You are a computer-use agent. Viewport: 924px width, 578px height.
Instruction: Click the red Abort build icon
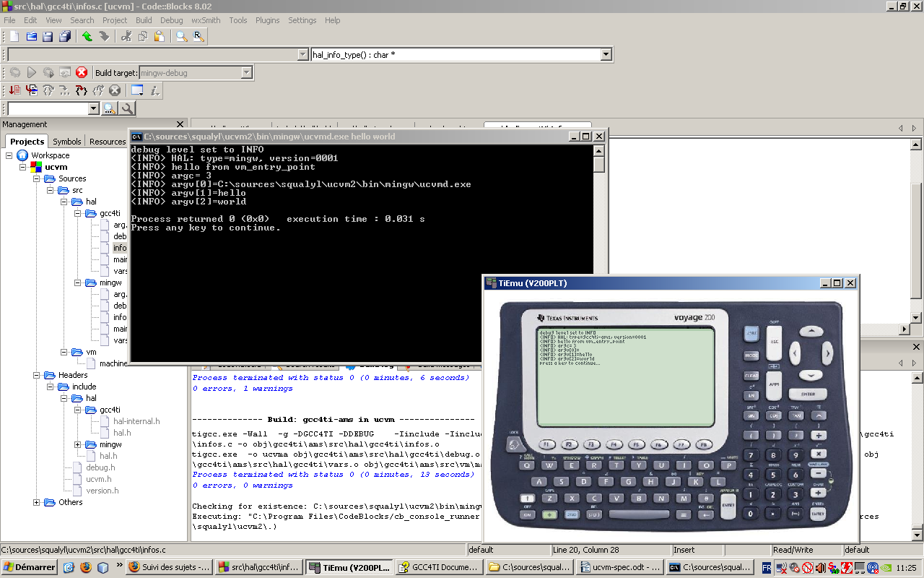click(82, 72)
